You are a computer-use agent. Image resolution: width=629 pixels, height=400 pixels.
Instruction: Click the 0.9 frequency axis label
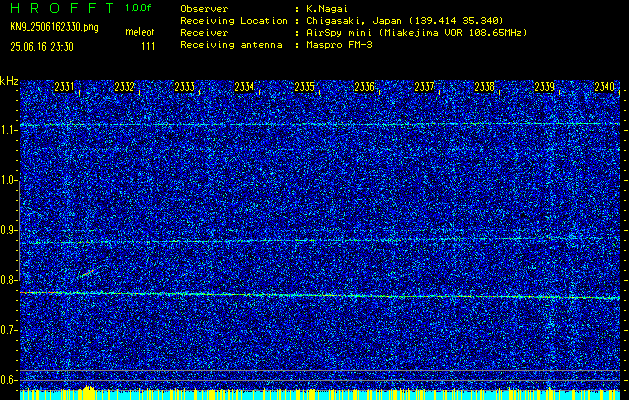coord(9,230)
